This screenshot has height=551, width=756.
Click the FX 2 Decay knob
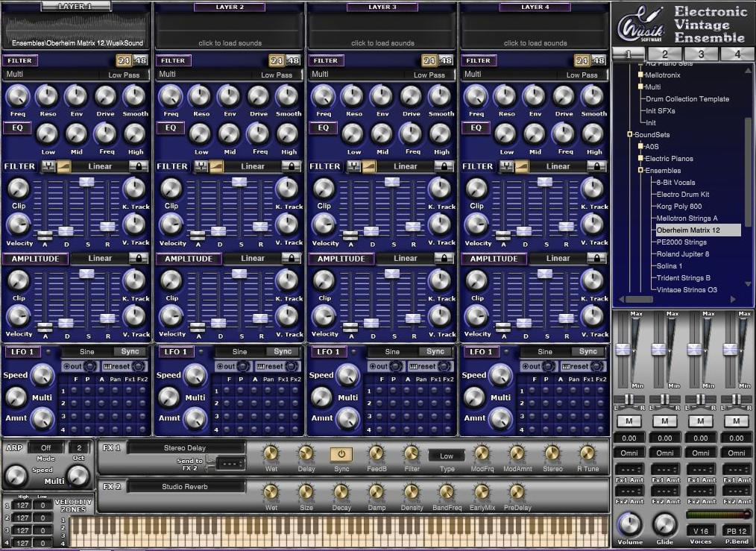[x=341, y=492]
